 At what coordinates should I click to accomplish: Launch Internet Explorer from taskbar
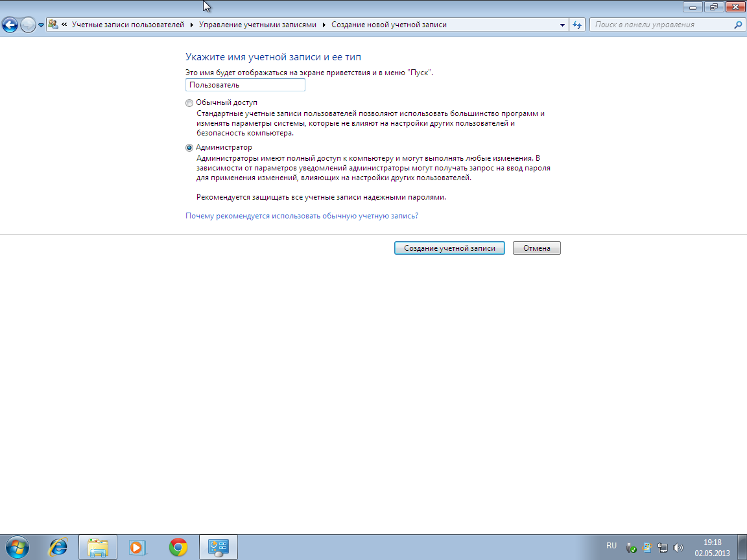[58, 547]
